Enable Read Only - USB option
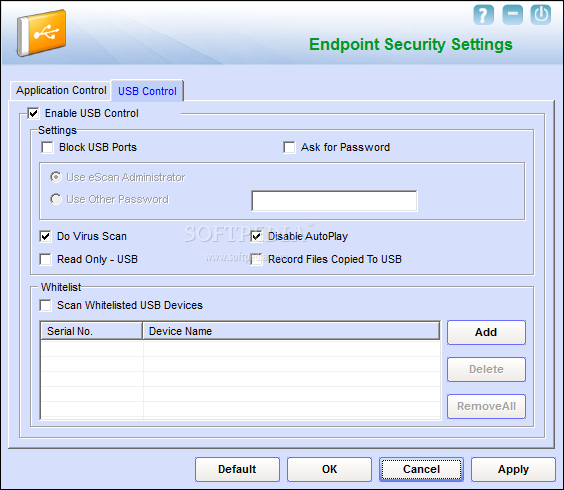This screenshot has width=564, height=490. [x=45, y=259]
